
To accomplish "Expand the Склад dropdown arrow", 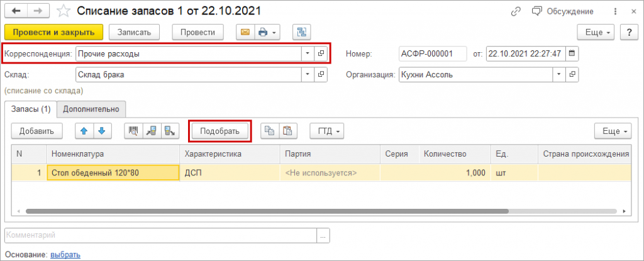I will click(x=307, y=75).
